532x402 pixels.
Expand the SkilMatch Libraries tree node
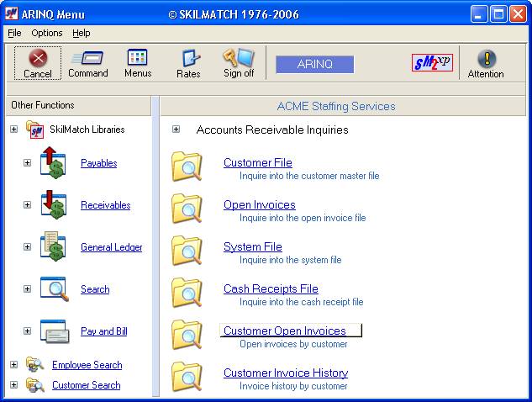pyautogui.click(x=14, y=129)
